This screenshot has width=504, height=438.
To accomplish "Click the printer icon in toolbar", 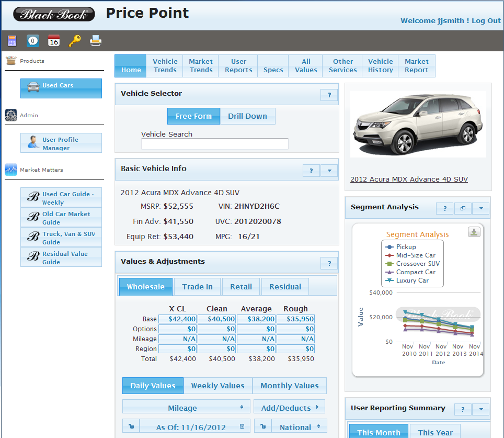I will point(96,41).
